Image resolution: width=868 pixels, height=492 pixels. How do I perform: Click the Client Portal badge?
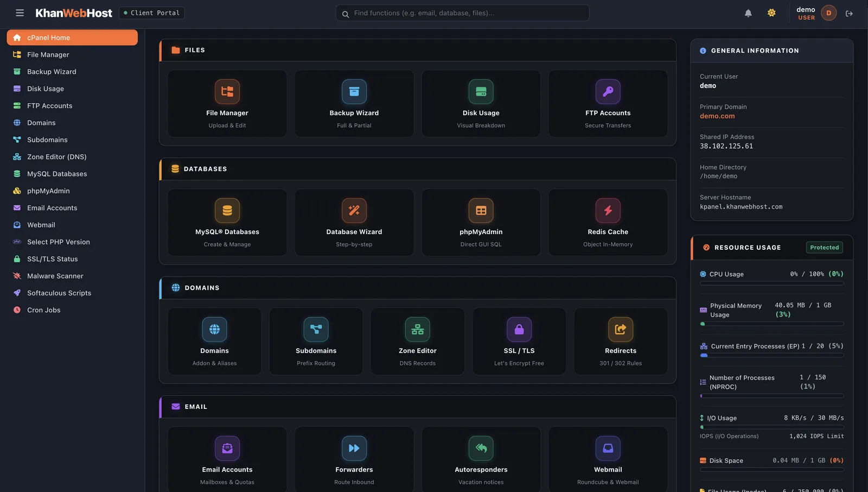152,13
